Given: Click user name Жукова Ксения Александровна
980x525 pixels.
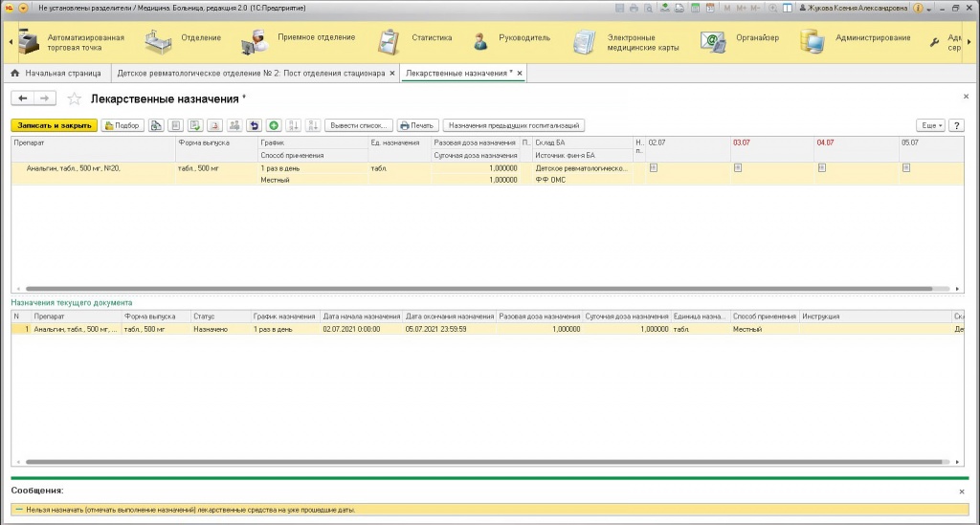Looking at the screenshot, I should pyautogui.click(x=854, y=8).
